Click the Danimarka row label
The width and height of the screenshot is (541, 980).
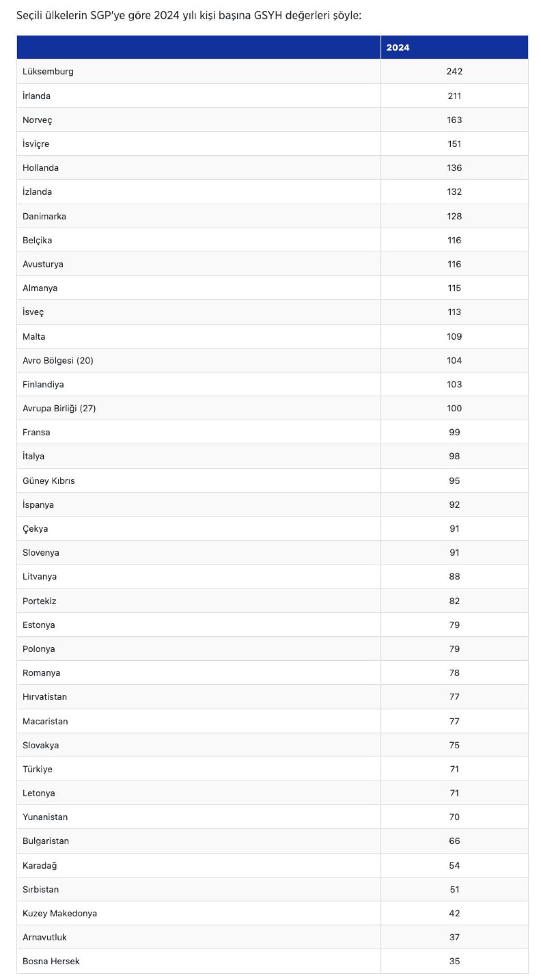click(44, 216)
